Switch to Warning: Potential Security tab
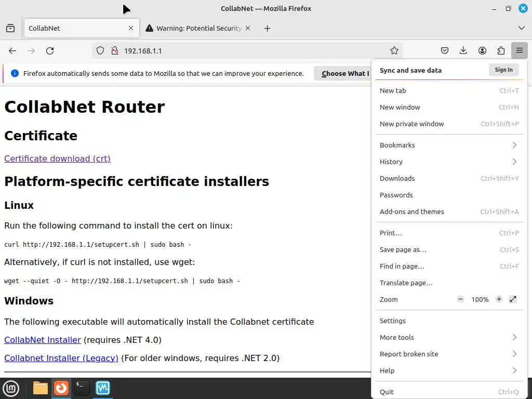 (198, 28)
